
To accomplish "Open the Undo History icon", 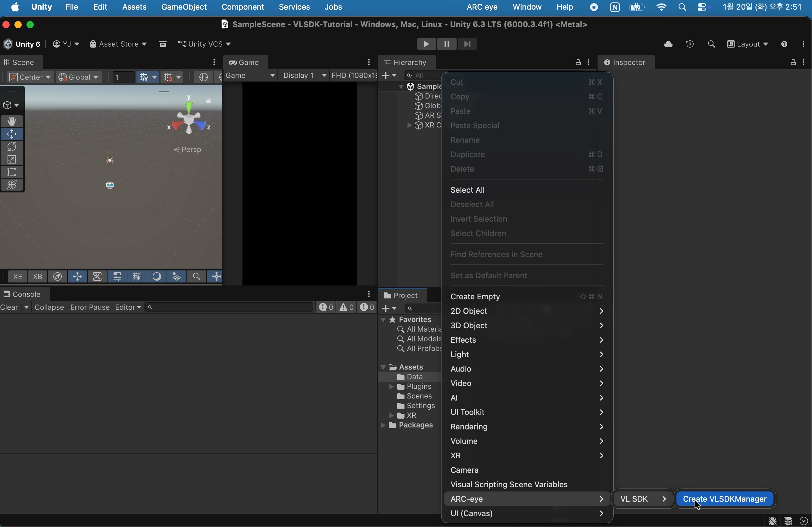I will [689, 44].
